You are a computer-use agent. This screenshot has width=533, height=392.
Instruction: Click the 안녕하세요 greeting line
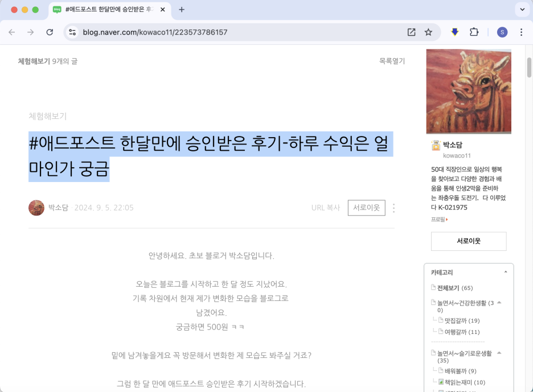coord(211,256)
